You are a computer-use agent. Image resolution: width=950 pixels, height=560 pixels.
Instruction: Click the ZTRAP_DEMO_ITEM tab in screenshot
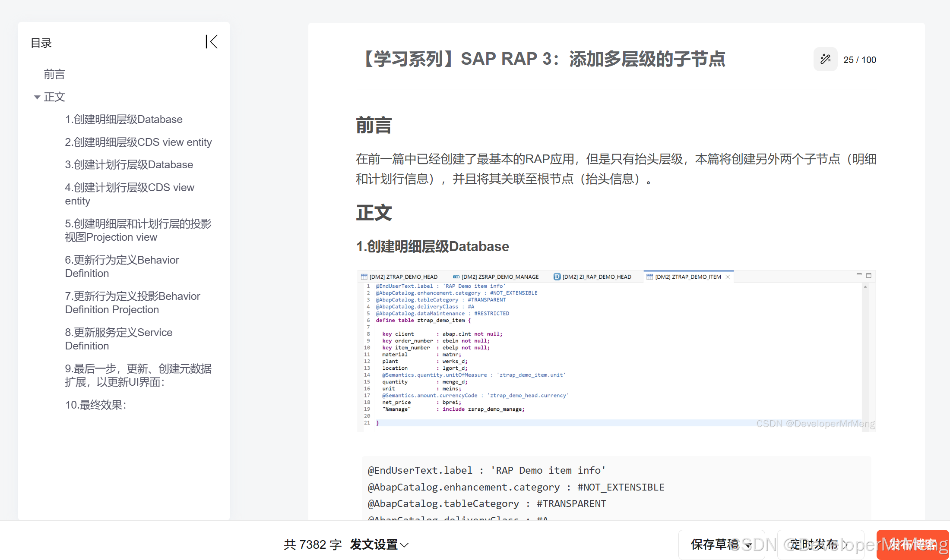(x=687, y=277)
